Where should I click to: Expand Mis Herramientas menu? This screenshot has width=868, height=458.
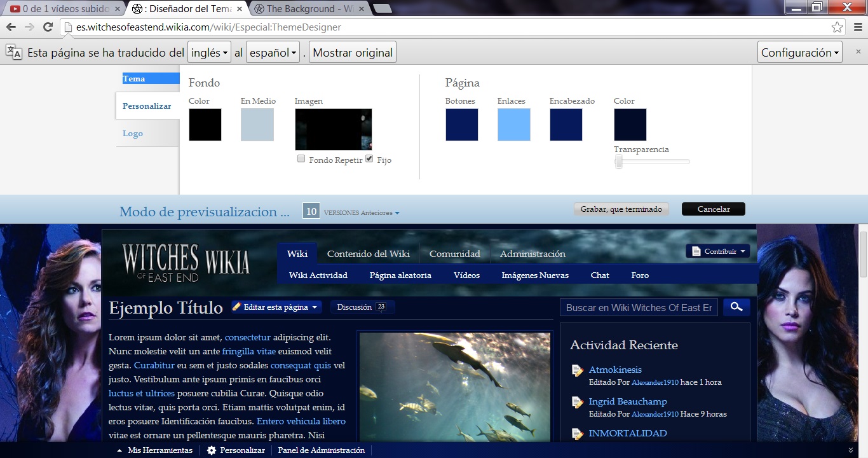[154, 450]
